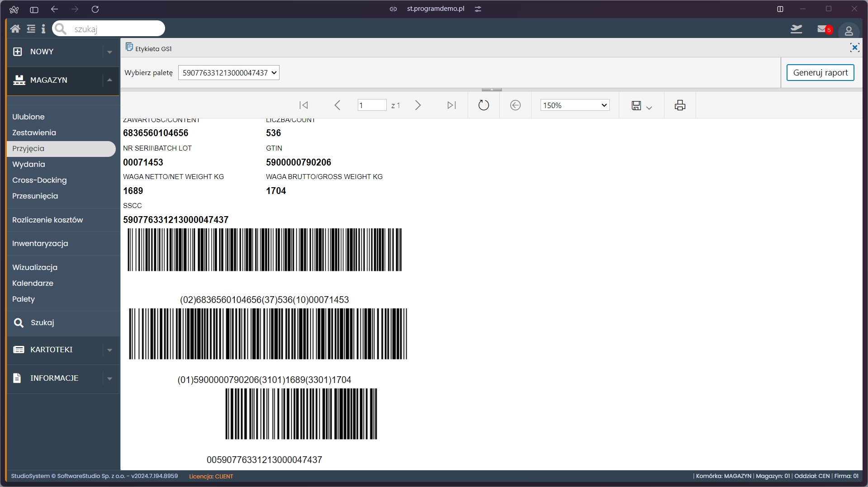This screenshot has height=487, width=868.
Task: Click the first barcode with (02)6836560104656 caption
Action: pyautogui.click(x=265, y=250)
